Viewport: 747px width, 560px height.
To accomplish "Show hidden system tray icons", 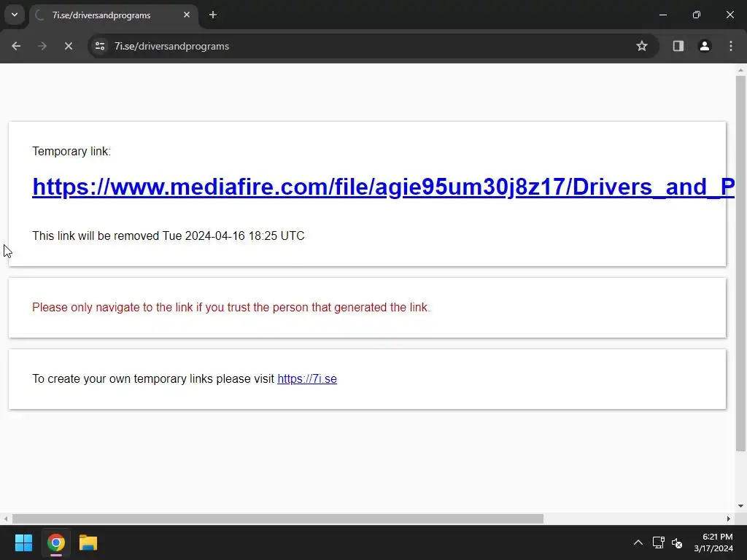I will 638,542.
